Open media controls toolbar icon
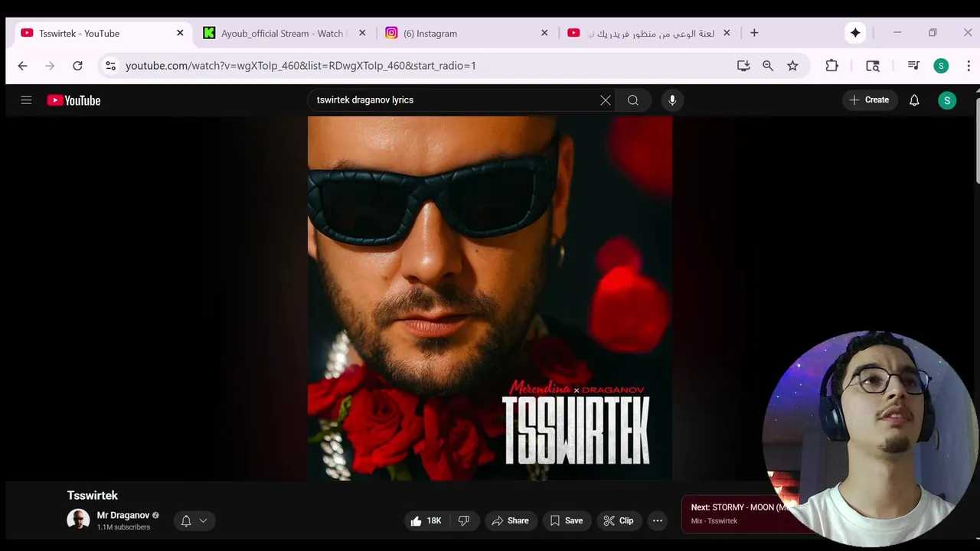The width and height of the screenshot is (980, 551). click(x=913, y=66)
